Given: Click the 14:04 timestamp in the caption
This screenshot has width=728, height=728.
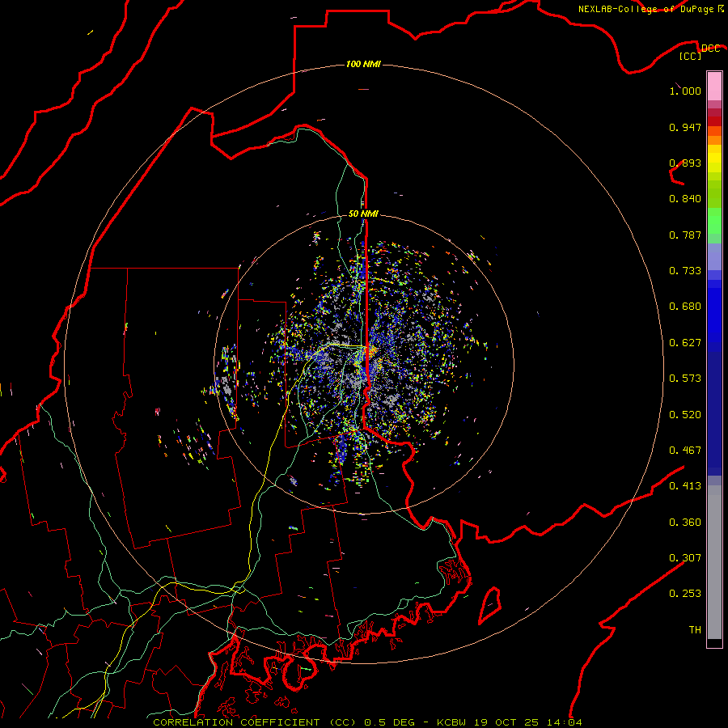Looking at the screenshot, I should pyautogui.click(x=564, y=722).
